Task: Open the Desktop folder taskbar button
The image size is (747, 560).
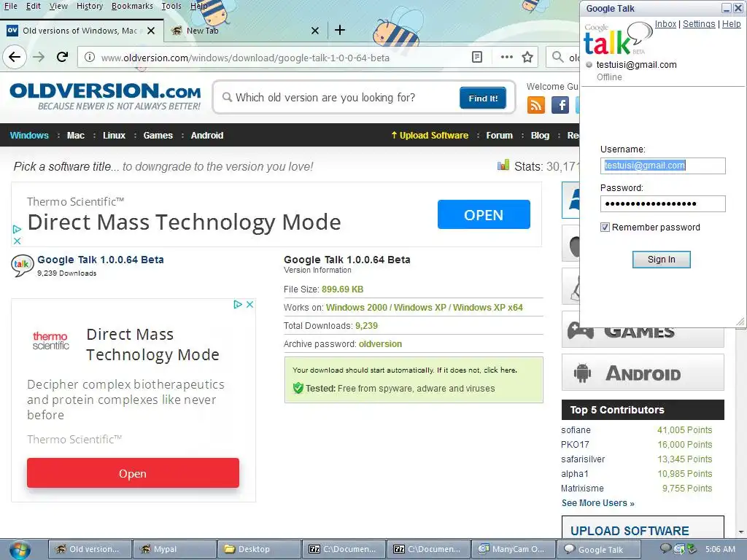Action: tap(259, 549)
